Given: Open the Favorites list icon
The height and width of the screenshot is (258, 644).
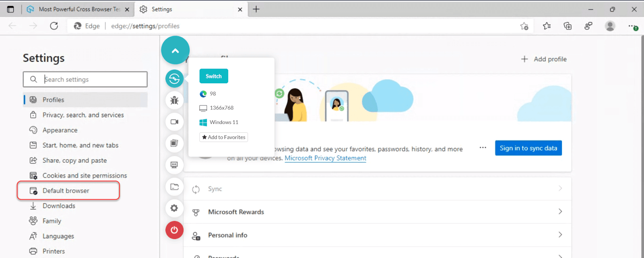Looking at the screenshot, I should pyautogui.click(x=547, y=26).
